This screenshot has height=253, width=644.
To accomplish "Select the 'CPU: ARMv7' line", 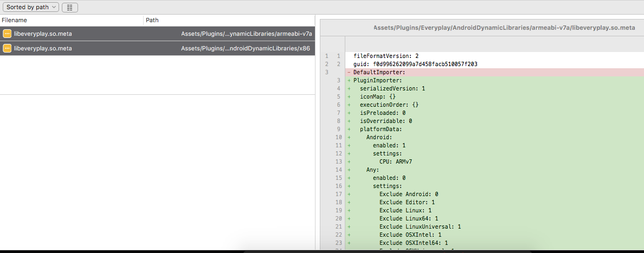I will click(494, 161).
